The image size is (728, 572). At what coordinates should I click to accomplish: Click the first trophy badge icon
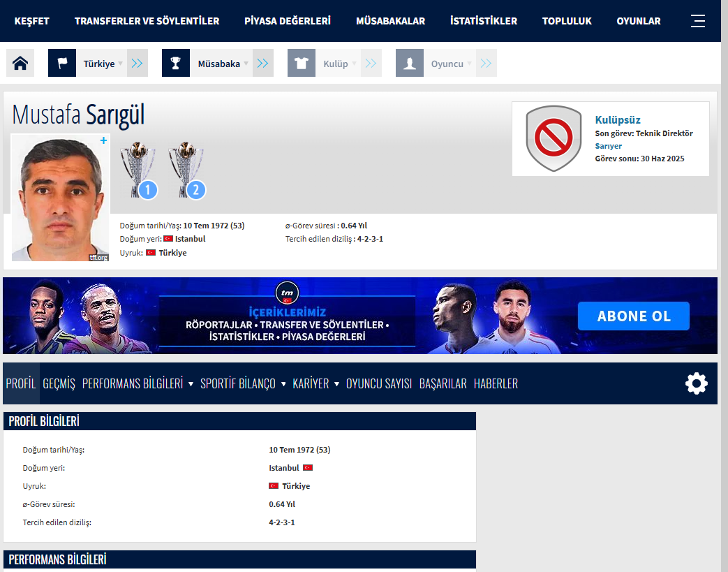pos(139,170)
